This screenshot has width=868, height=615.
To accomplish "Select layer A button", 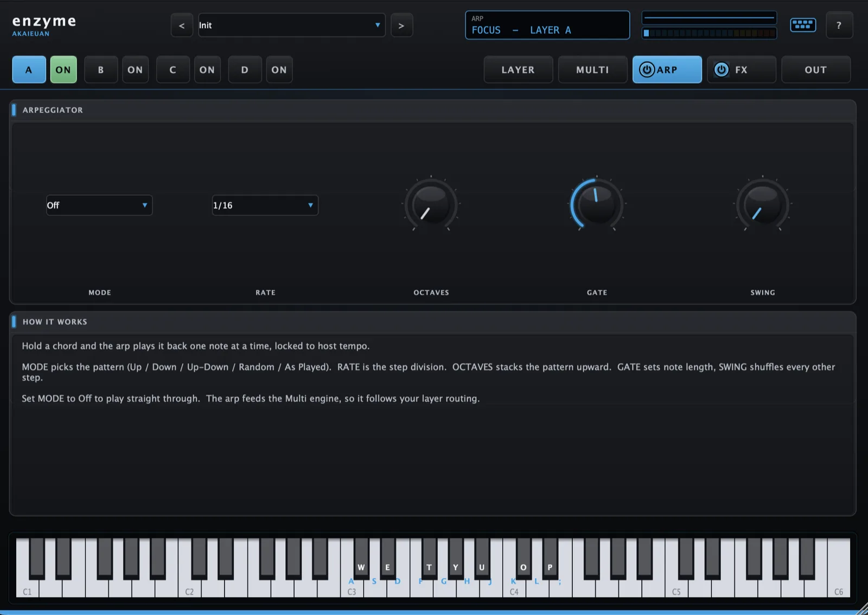I will (29, 69).
